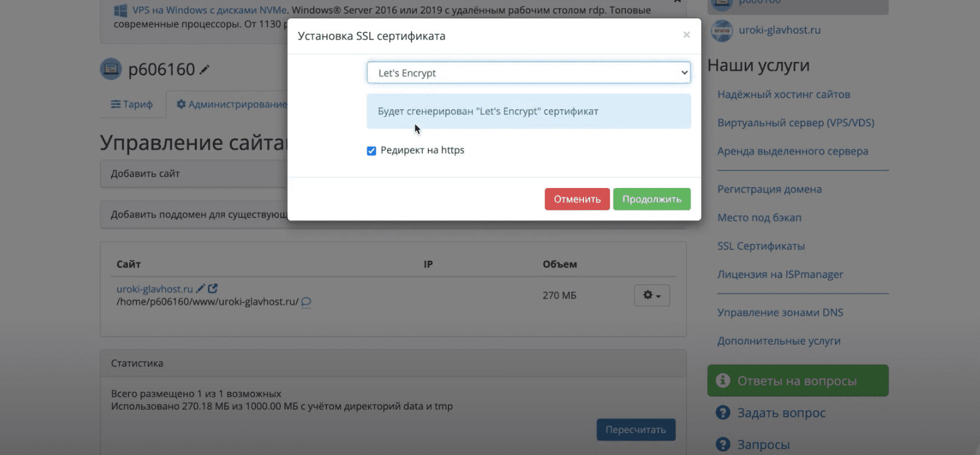This screenshot has width=980, height=455.
Task: Switch to the Тариф tab
Action: [x=132, y=105]
